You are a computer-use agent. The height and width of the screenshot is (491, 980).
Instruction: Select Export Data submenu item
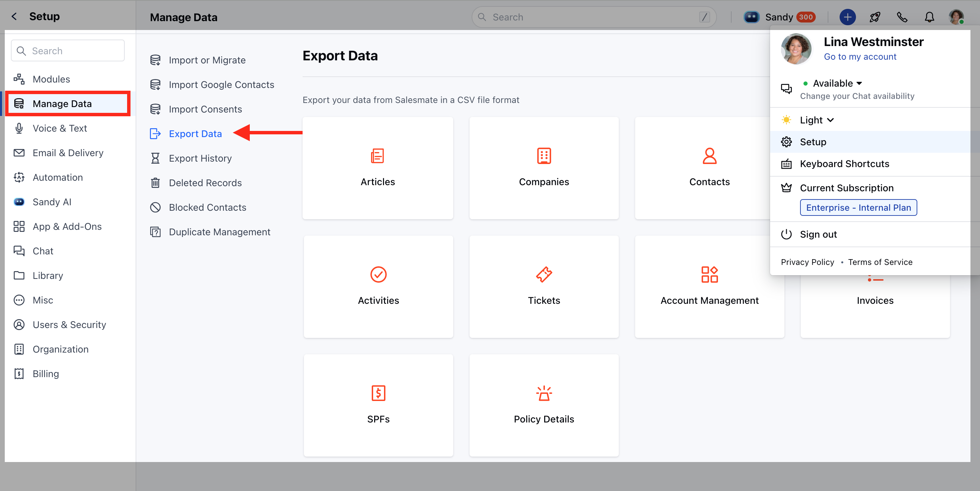coord(186,134)
